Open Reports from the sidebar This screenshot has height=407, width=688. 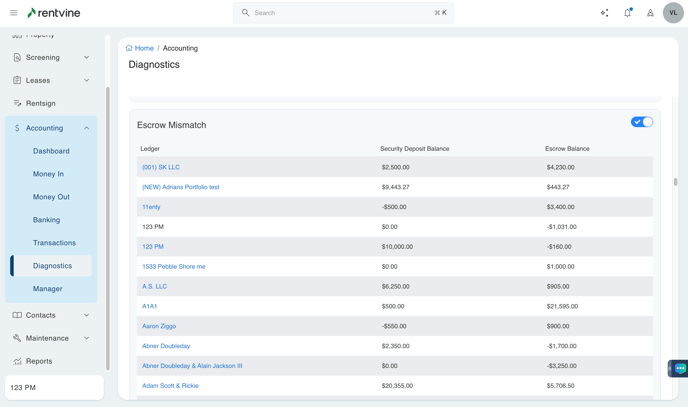pyautogui.click(x=39, y=361)
